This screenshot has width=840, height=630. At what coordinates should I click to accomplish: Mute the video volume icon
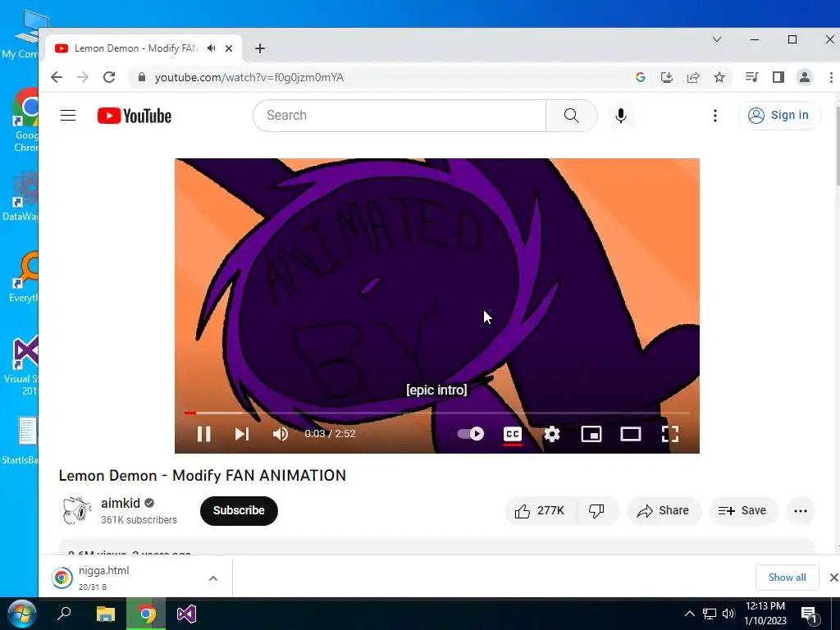pyautogui.click(x=281, y=433)
